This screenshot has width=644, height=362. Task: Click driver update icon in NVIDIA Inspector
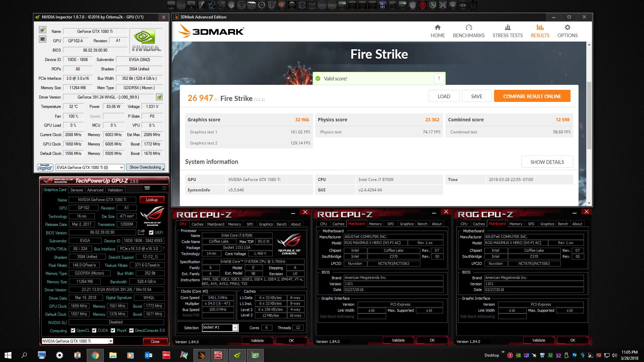159,97
